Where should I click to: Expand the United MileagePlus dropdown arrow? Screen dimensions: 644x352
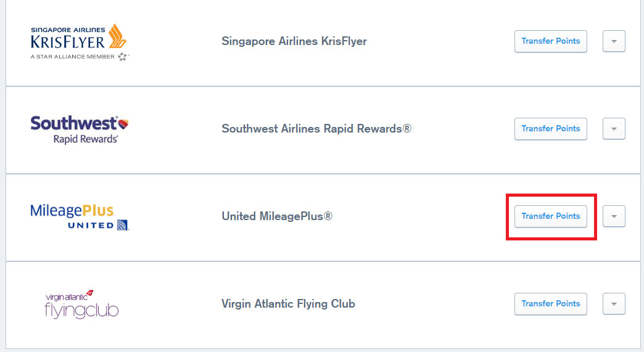[x=614, y=216]
